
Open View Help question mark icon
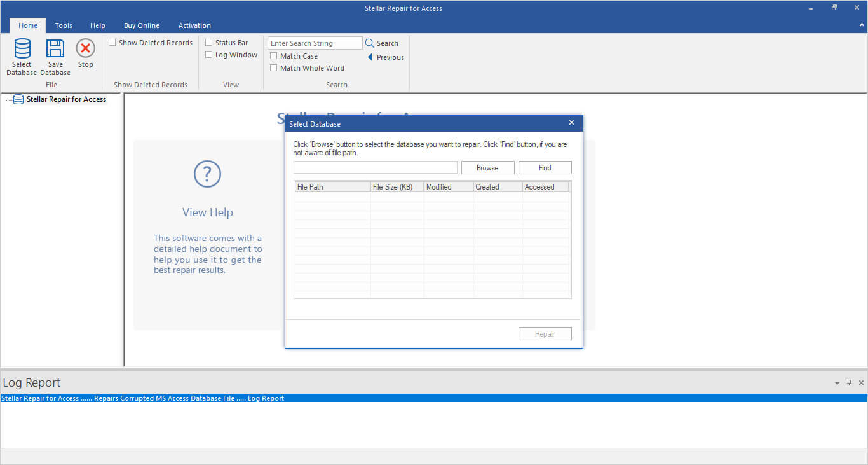[x=207, y=174]
